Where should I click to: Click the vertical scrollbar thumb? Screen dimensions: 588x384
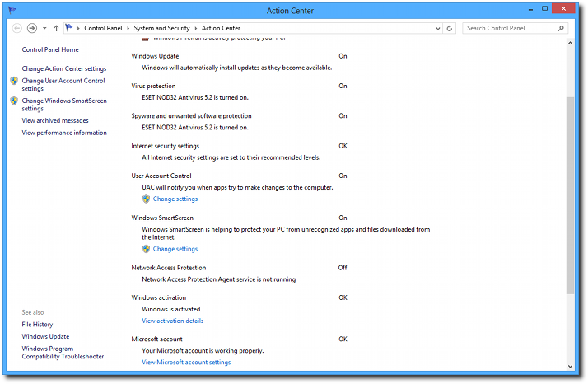[x=570, y=195]
